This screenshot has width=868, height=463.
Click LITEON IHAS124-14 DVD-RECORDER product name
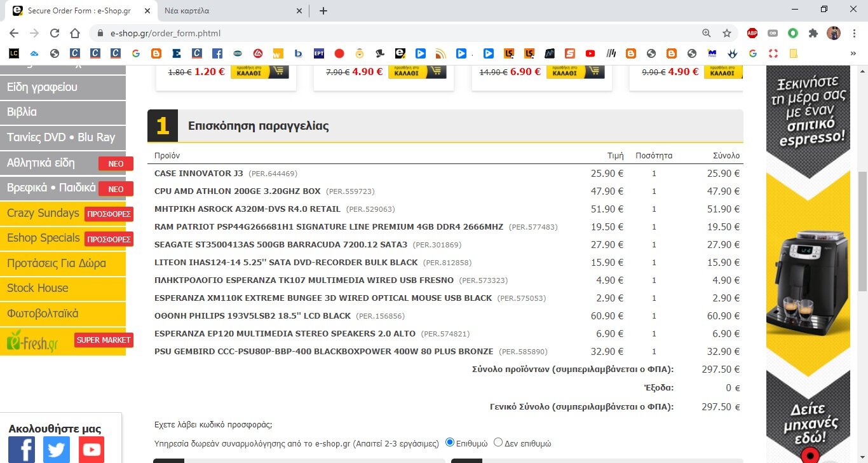click(286, 262)
